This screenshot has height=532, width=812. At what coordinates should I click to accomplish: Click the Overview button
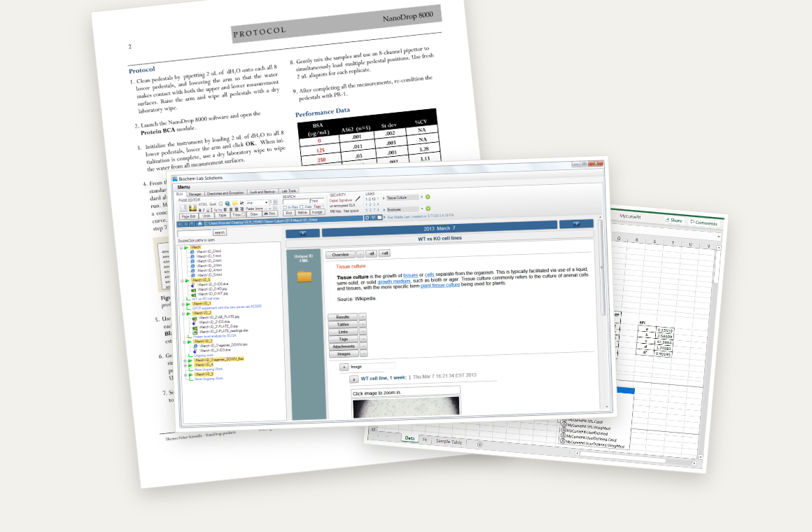click(x=340, y=254)
